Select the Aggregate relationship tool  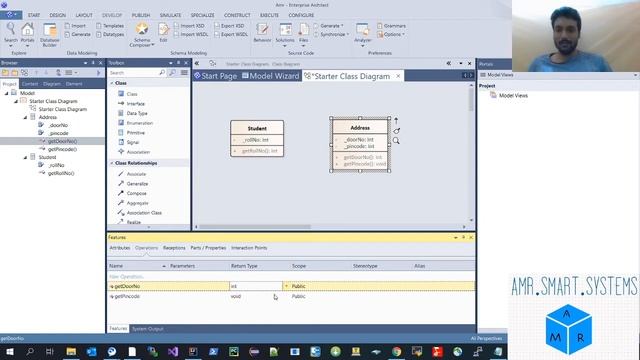tap(133, 203)
